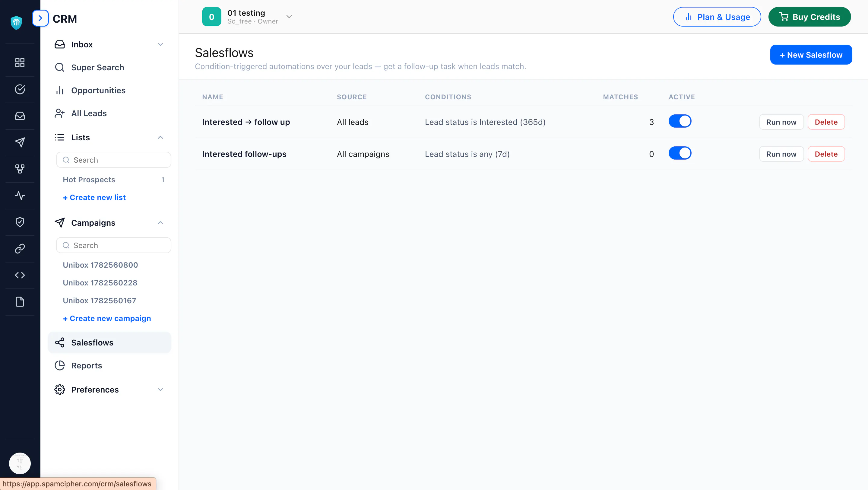Click the green 0 workspace badge
The height and width of the screenshot is (490, 868).
(x=212, y=17)
